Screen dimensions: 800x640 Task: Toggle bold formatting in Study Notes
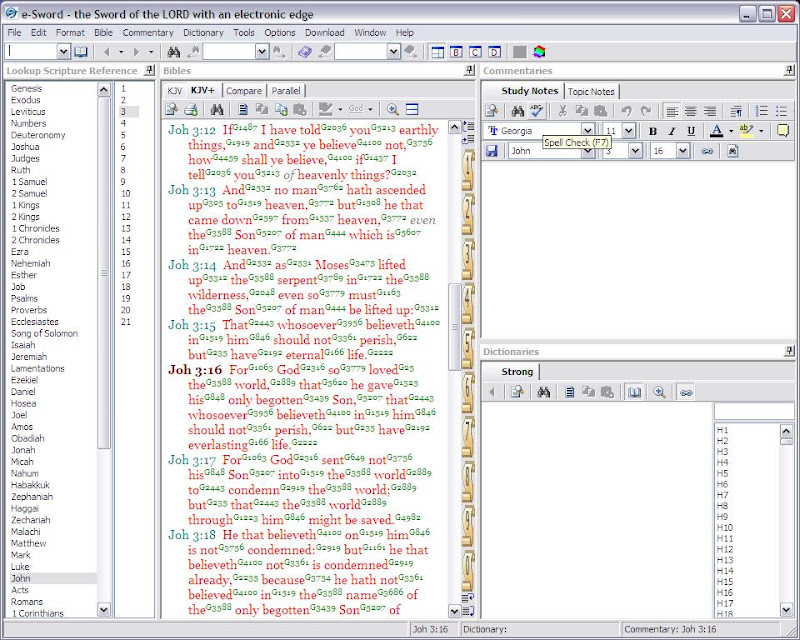[653, 131]
